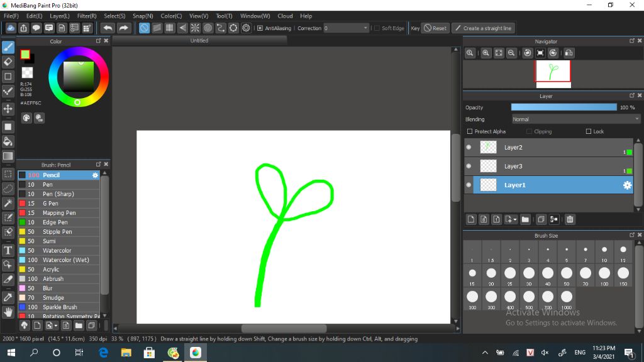Viewport: 644px width, 362px height.
Task: Click the Undo arrow in the toolbar
Action: pyautogui.click(x=108, y=28)
